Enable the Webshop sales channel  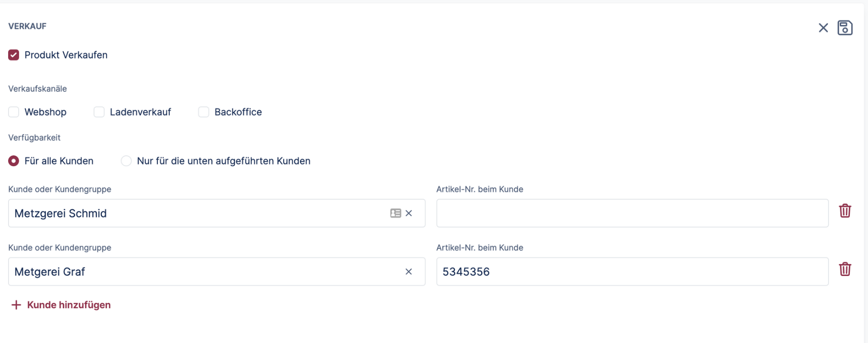coord(14,112)
